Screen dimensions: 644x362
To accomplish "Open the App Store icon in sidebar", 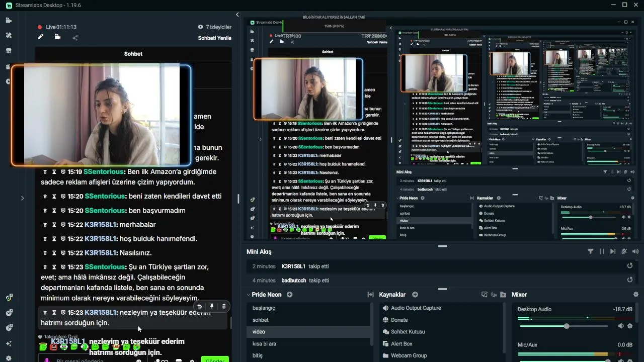I will tap(9, 51).
